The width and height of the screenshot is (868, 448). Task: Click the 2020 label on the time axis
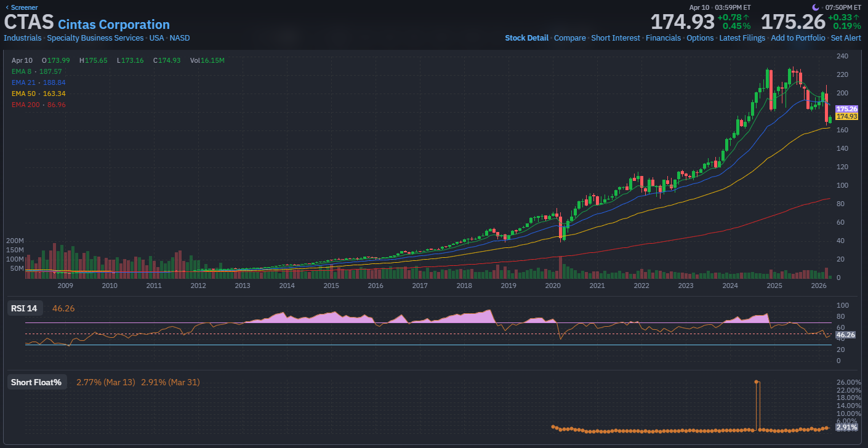[553, 286]
